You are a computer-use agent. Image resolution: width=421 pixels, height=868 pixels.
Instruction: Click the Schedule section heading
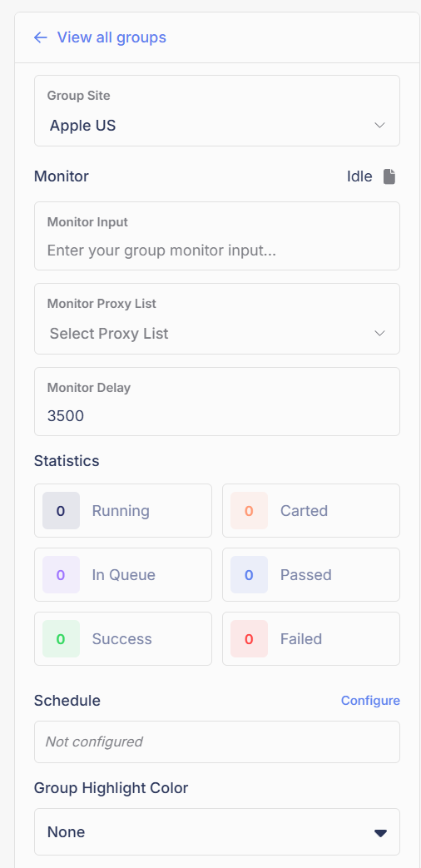[x=67, y=700]
